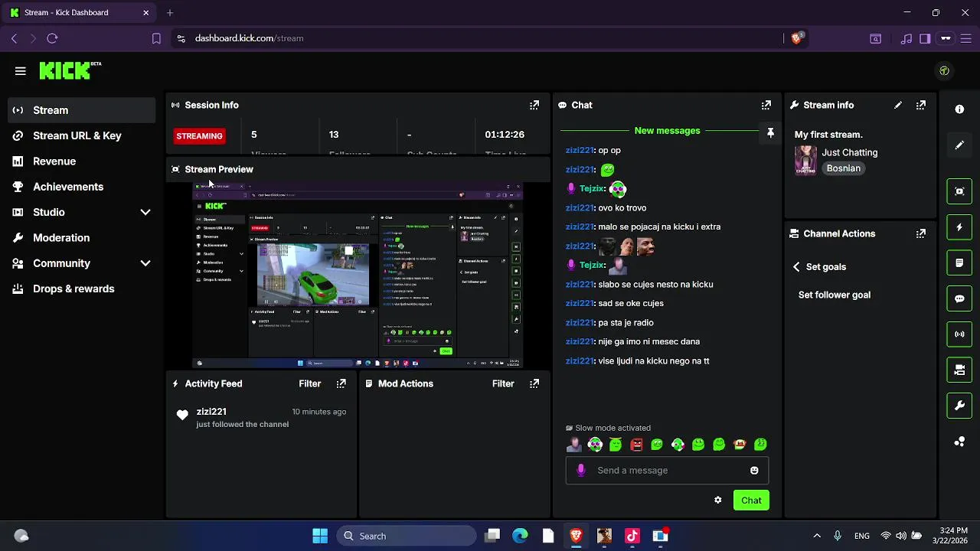The width and height of the screenshot is (980, 551).
Task: Pick the last green emote in quick row
Action: coord(760,445)
